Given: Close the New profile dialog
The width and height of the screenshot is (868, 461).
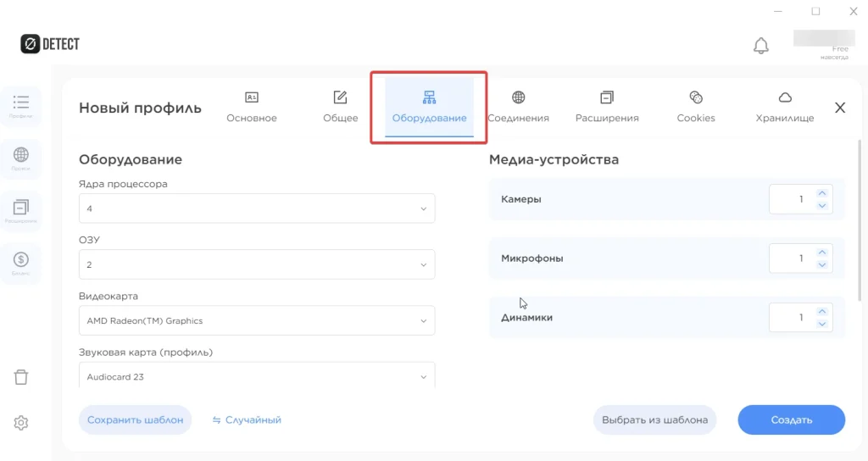Looking at the screenshot, I should point(840,108).
